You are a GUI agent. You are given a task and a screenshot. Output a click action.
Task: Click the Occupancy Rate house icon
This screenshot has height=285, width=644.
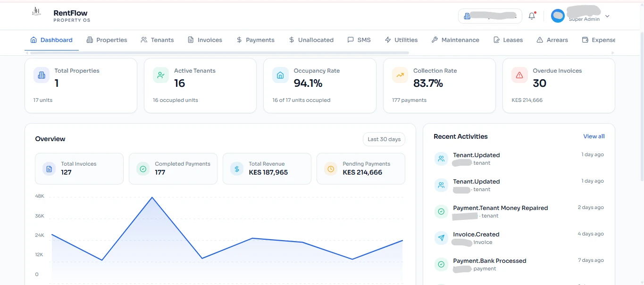(280, 75)
